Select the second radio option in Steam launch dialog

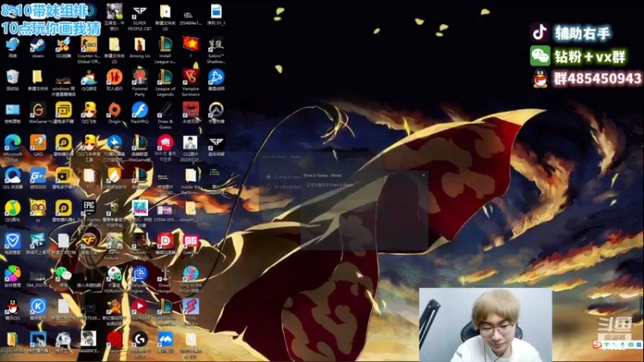(x=269, y=187)
